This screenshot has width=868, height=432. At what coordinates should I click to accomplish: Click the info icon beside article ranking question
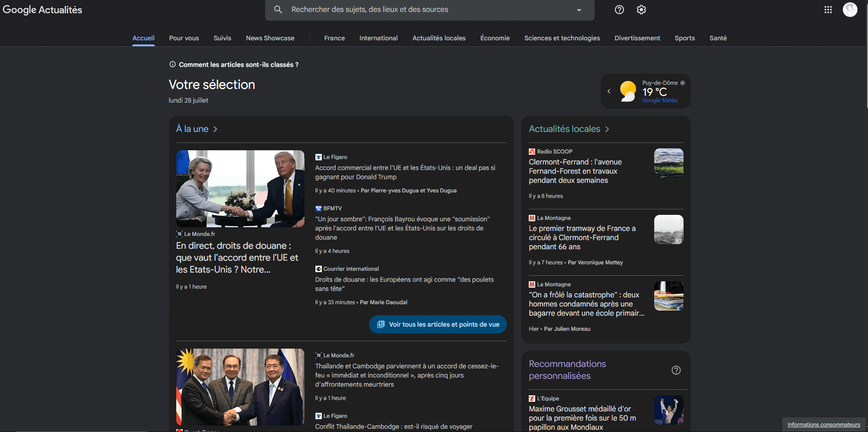coord(173,65)
